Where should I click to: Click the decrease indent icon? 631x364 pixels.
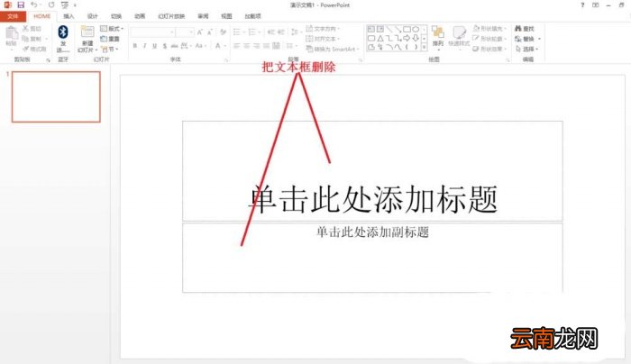click(x=270, y=32)
